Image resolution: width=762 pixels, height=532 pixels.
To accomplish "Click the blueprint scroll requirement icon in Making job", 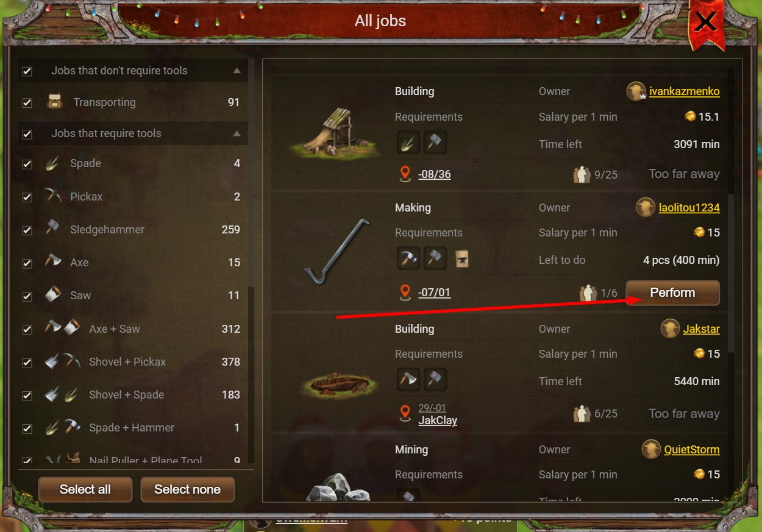I will point(462,258).
